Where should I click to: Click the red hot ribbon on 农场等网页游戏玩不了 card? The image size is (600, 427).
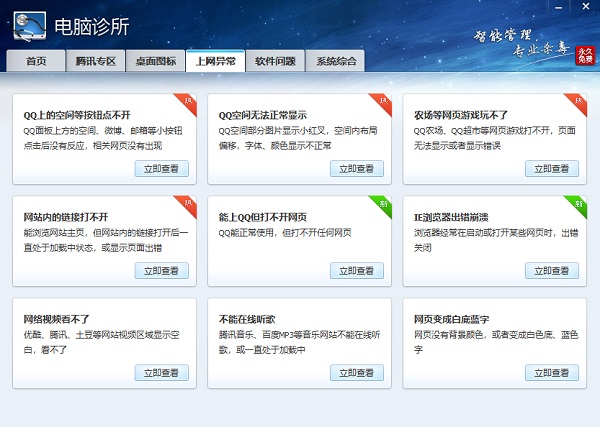pyautogui.click(x=577, y=103)
